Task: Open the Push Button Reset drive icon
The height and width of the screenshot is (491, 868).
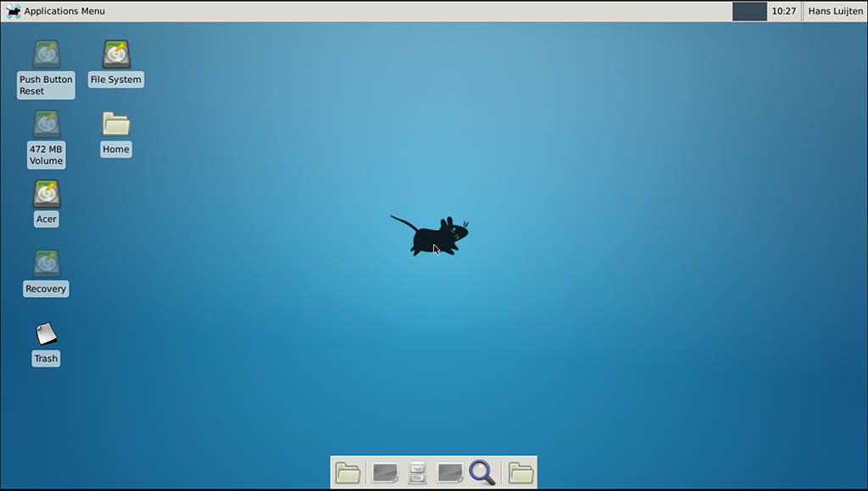Action: coord(47,55)
